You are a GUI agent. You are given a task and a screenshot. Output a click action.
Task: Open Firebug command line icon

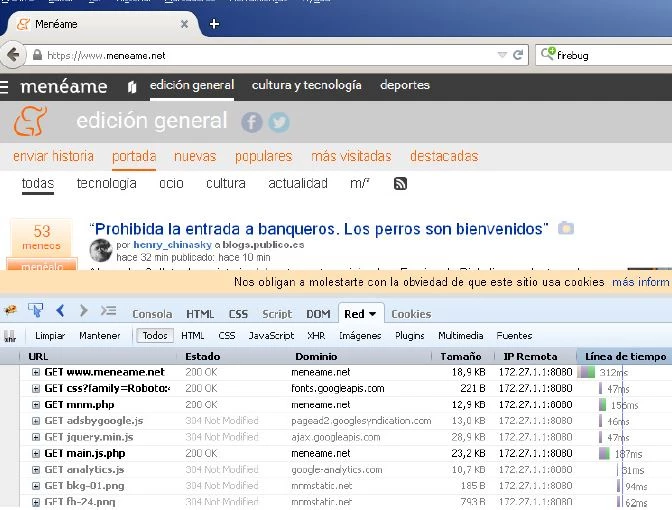click(x=108, y=310)
